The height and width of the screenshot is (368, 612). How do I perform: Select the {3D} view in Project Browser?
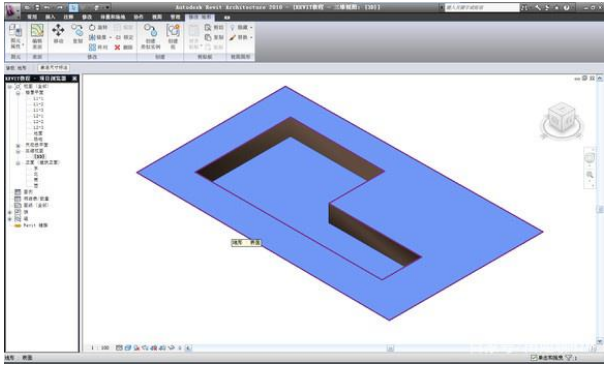(39, 156)
